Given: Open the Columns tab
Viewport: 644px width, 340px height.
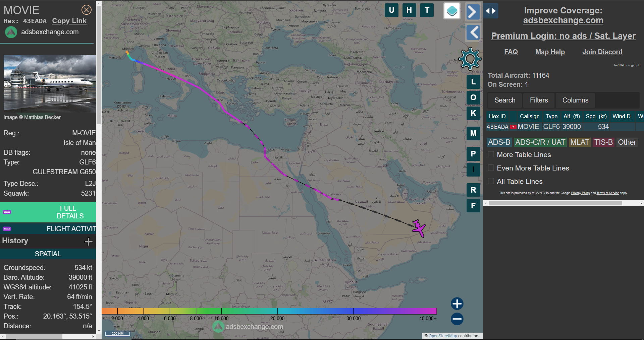Looking at the screenshot, I should click(x=575, y=100).
